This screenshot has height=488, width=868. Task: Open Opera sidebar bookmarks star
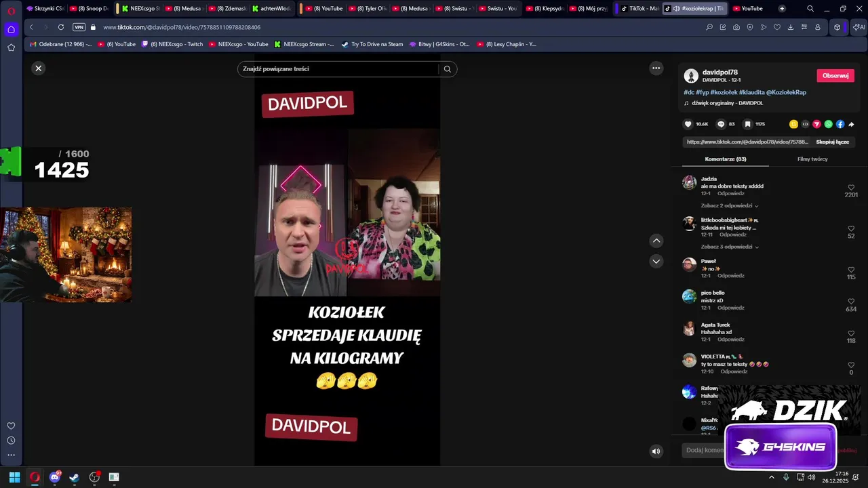click(11, 47)
